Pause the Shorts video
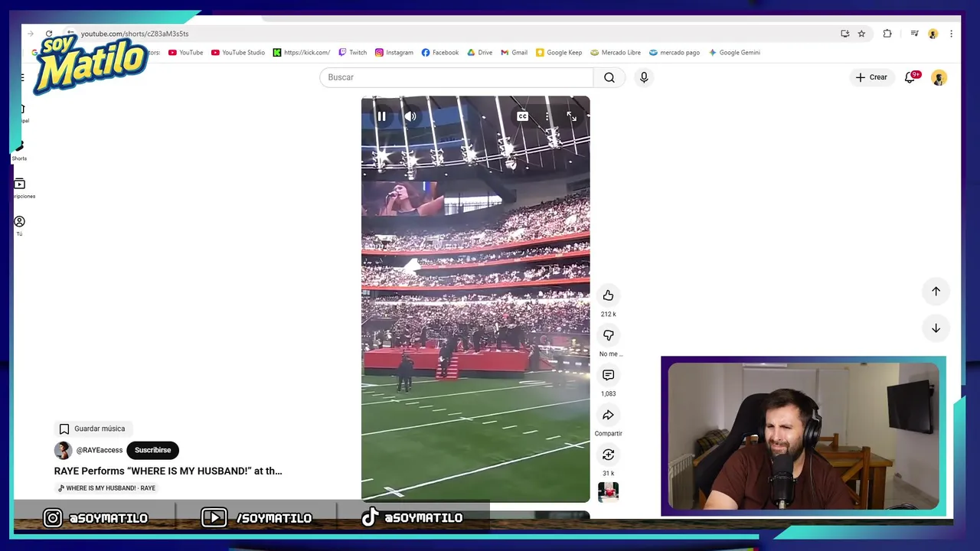The height and width of the screenshot is (551, 980). [381, 116]
